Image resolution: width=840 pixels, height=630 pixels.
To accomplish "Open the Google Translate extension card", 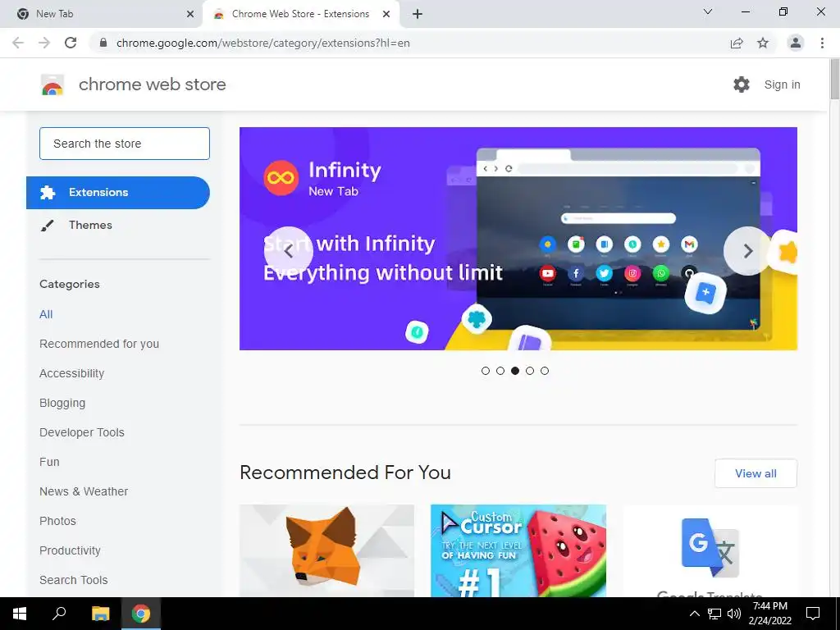I will (710, 550).
